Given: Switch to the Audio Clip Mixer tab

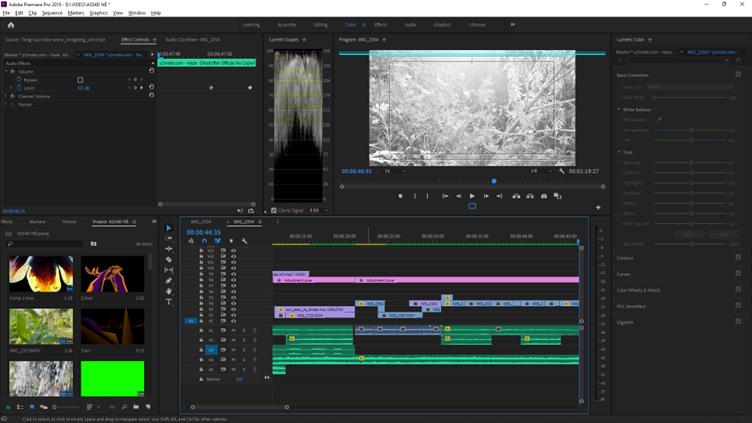Looking at the screenshot, I should [192, 40].
